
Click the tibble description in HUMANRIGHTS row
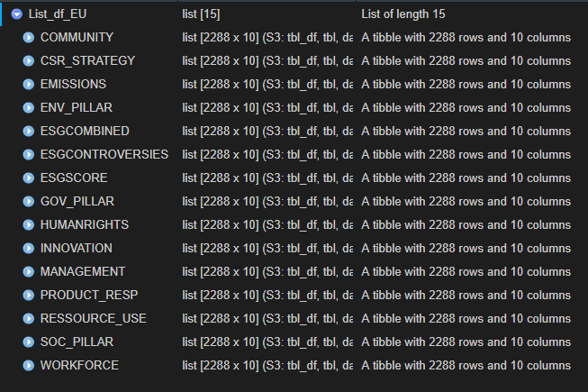[x=466, y=224]
